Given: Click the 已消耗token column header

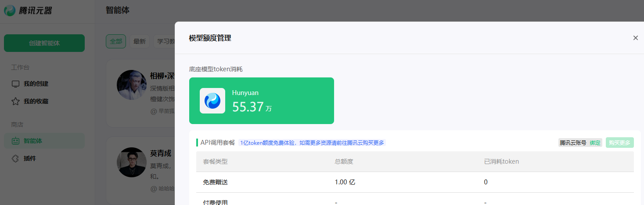Looking at the screenshot, I should [501, 161].
